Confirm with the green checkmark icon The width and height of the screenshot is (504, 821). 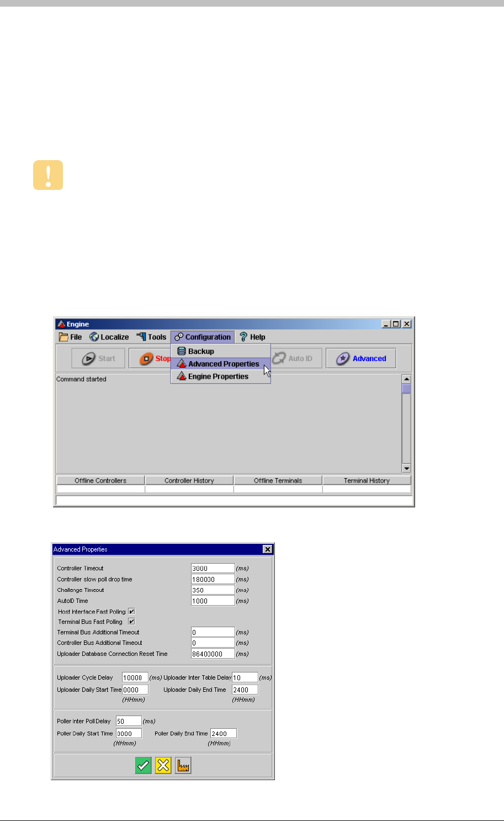pos(143,766)
